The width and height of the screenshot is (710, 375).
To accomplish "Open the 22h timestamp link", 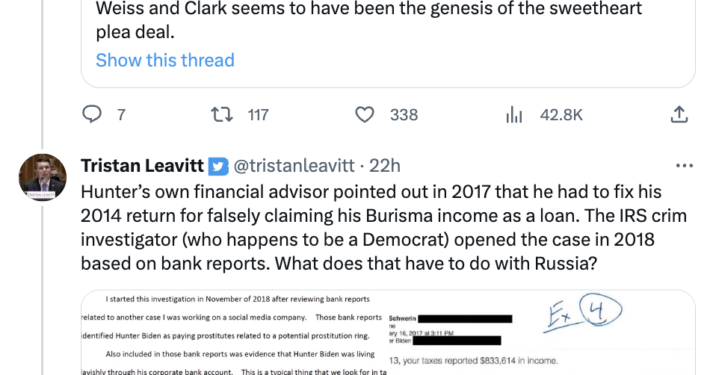I will click(384, 166).
